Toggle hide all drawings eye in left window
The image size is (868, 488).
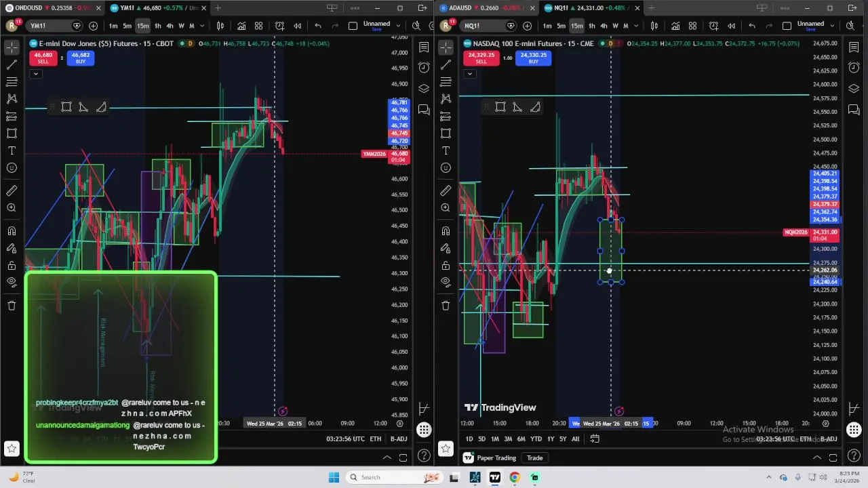point(12,282)
